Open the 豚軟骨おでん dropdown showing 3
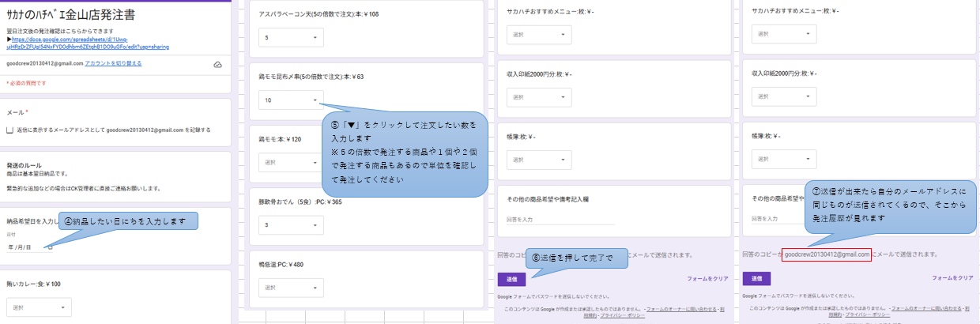This screenshot has height=324, width=980. click(x=291, y=225)
